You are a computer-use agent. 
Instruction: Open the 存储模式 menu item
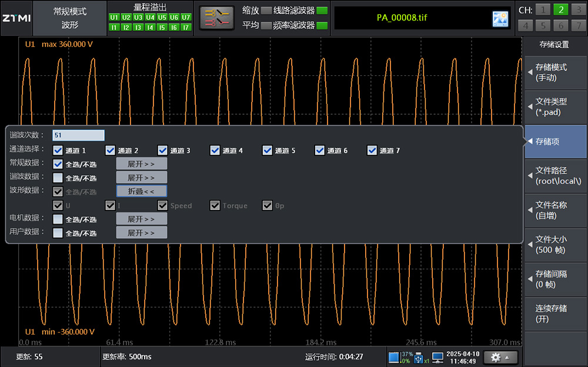555,72
